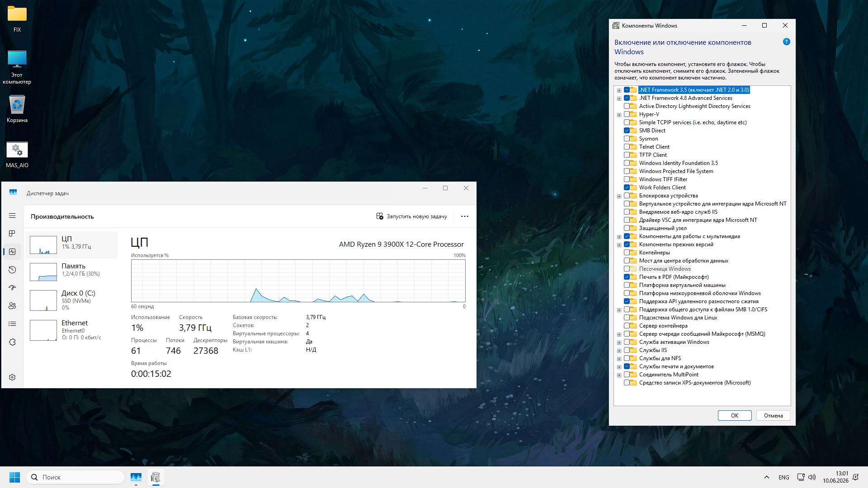Expand Компоненты прежних версий node

pos(619,245)
